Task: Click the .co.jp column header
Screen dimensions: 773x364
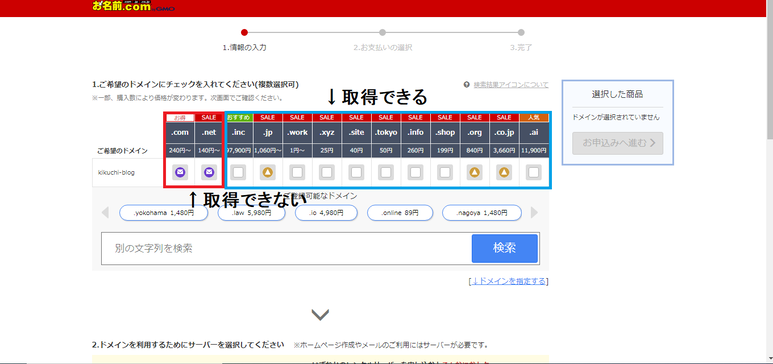Action: click(x=504, y=132)
